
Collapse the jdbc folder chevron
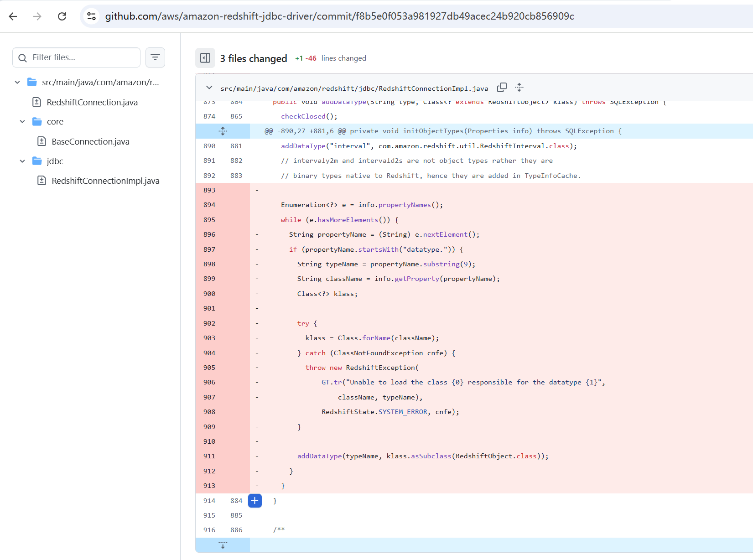[x=22, y=161]
